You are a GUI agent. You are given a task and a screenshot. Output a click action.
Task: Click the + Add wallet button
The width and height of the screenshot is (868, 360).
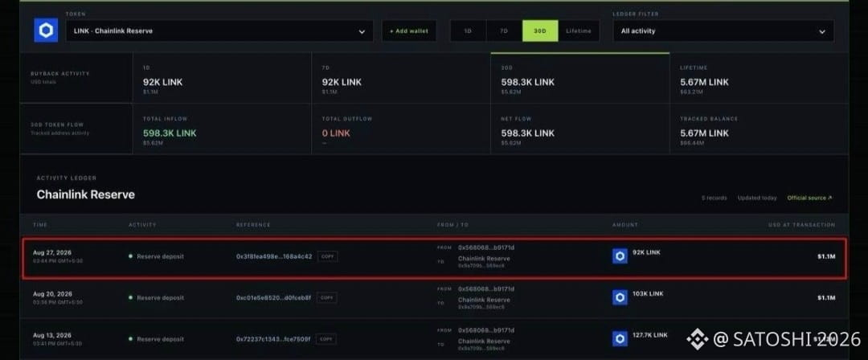pyautogui.click(x=409, y=31)
